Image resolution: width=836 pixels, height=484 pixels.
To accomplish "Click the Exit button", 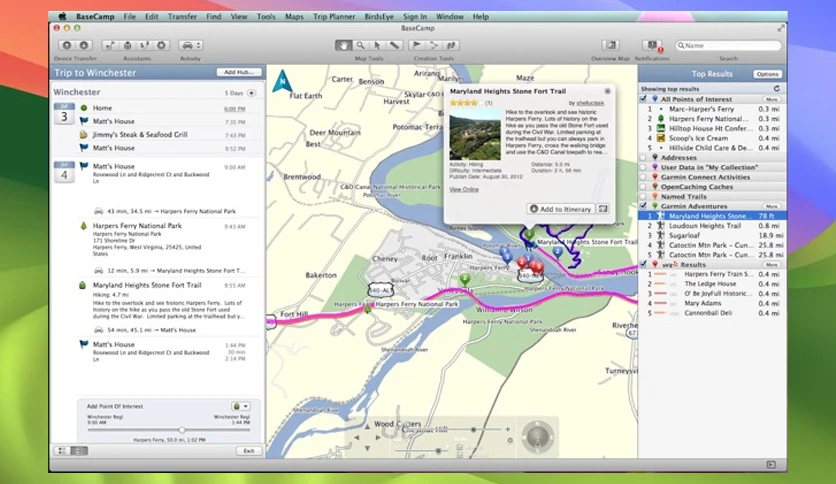I will pos(248,451).
